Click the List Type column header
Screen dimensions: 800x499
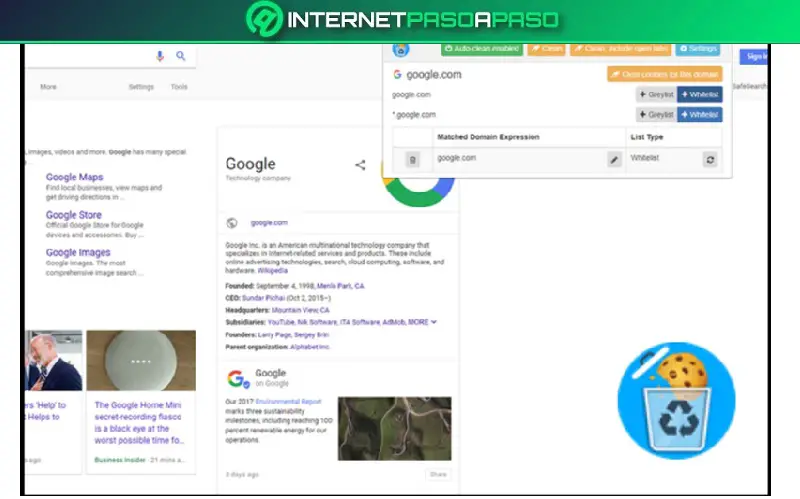646,137
